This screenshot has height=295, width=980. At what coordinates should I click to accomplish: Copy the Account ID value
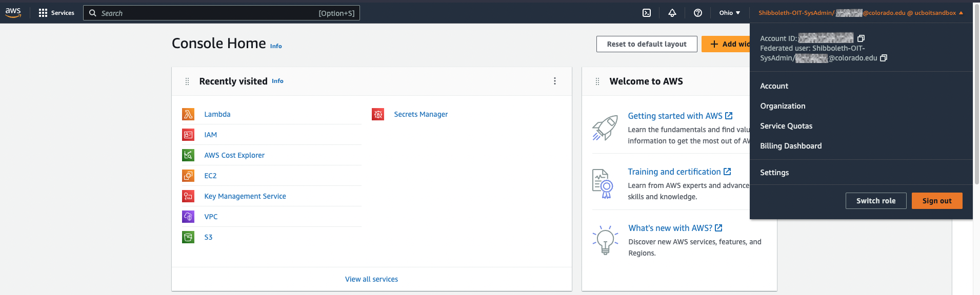pos(861,38)
